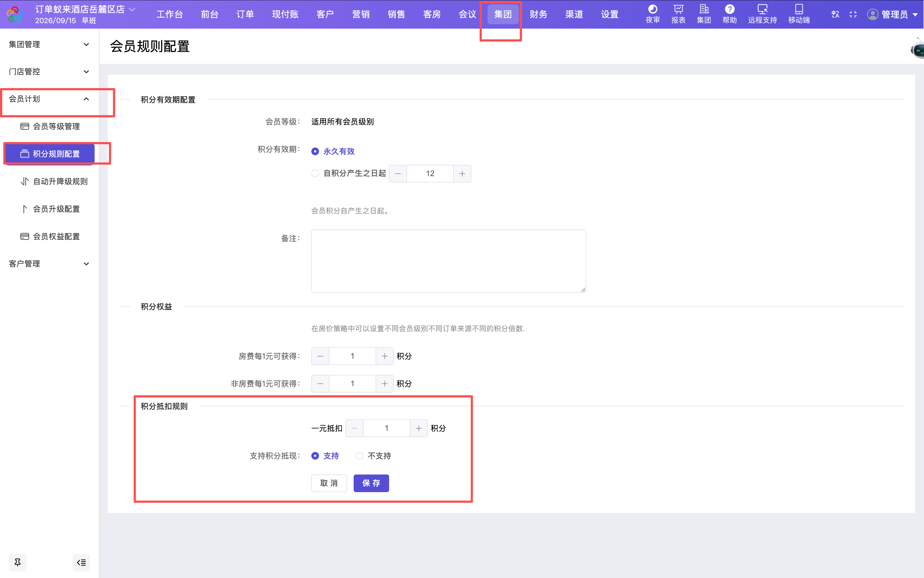This screenshot has width=924, height=578.
Task: Expand the 门店管控 sidebar section
Action: [x=49, y=72]
